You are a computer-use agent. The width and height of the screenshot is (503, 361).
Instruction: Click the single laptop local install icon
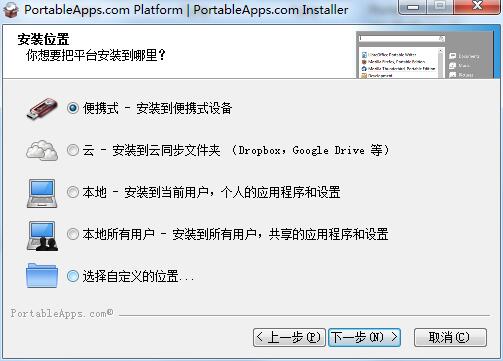coord(42,193)
